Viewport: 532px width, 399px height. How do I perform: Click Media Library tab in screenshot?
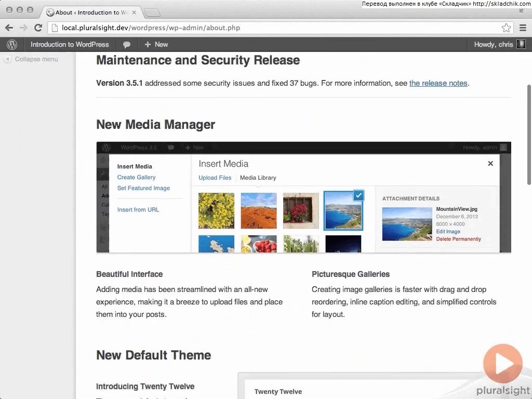258,178
